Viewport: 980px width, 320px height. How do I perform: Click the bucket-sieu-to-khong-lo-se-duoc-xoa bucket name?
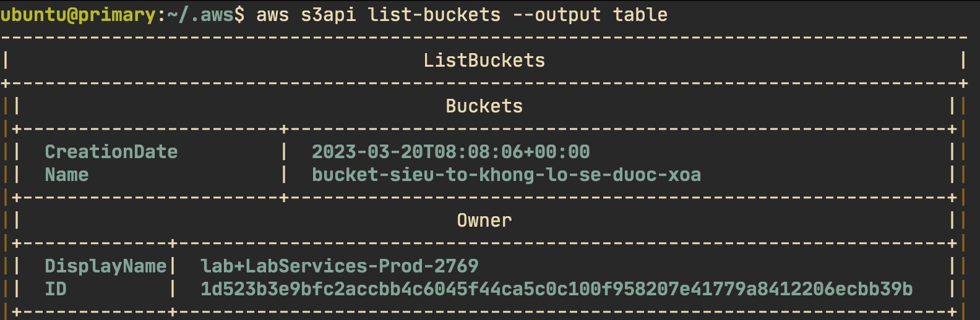(x=507, y=175)
